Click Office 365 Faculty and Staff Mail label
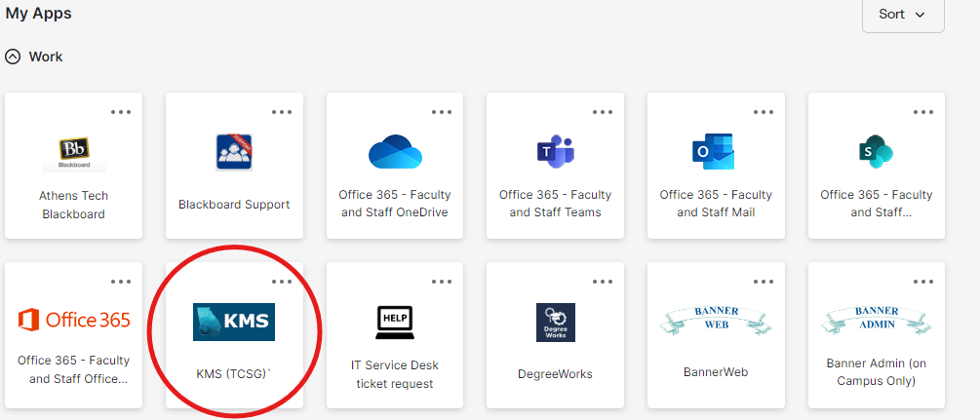980x420 pixels. tap(716, 204)
